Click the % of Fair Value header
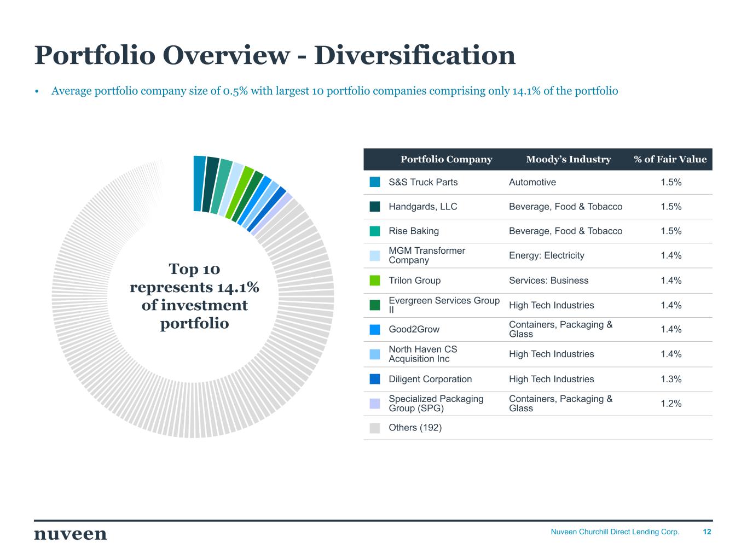747x560 pixels. click(x=670, y=159)
